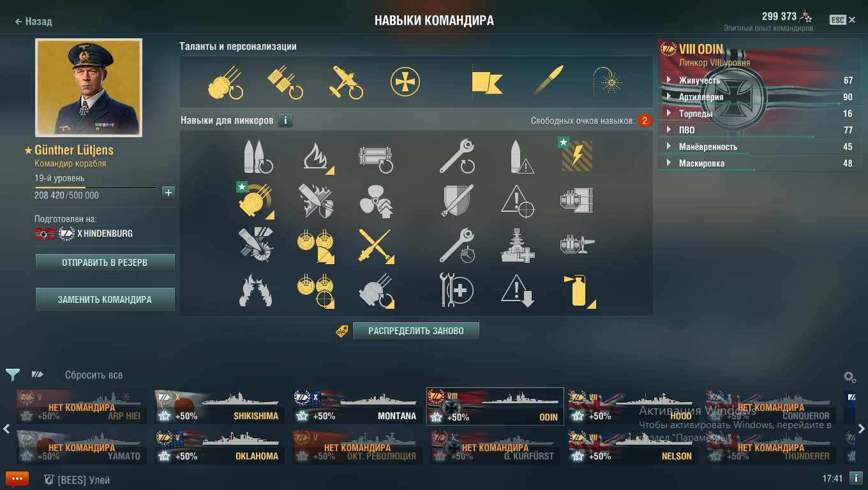Screen dimensions: 868x490
Task: Select the battleship with plus skill
Action: point(518,246)
